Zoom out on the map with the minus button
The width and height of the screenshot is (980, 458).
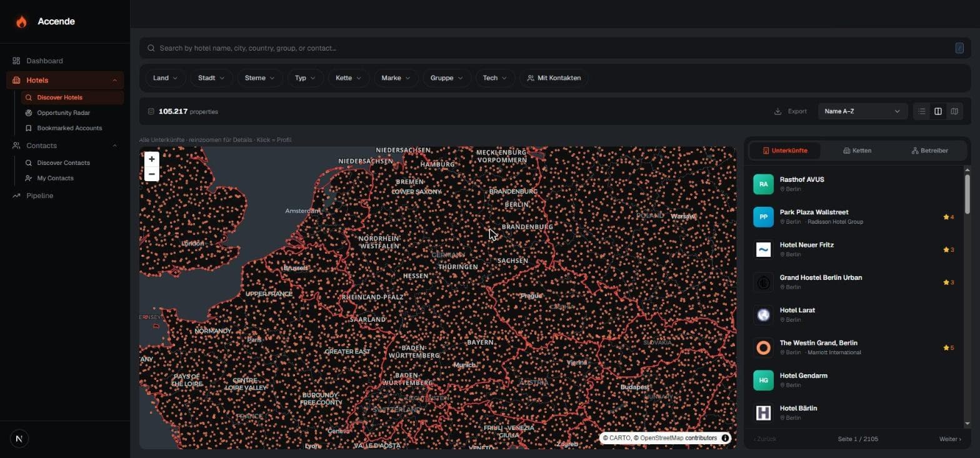pos(151,174)
